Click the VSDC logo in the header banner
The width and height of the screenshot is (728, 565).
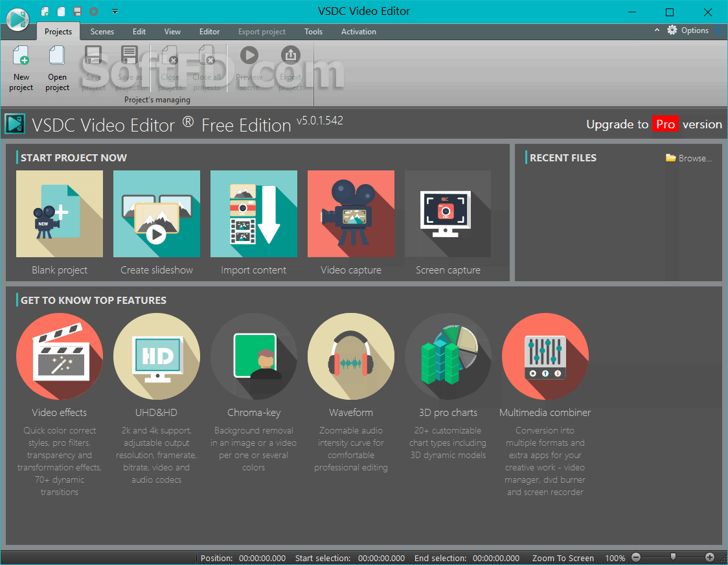coord(15,124)
